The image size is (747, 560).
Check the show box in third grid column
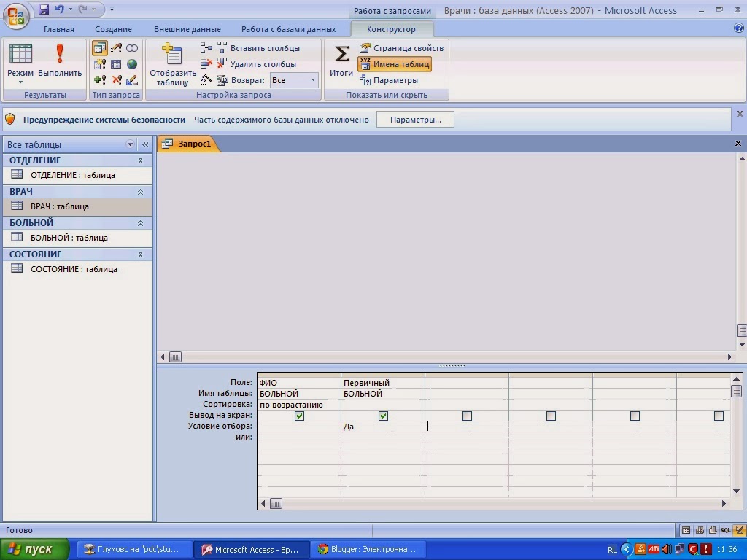point(467,416)
